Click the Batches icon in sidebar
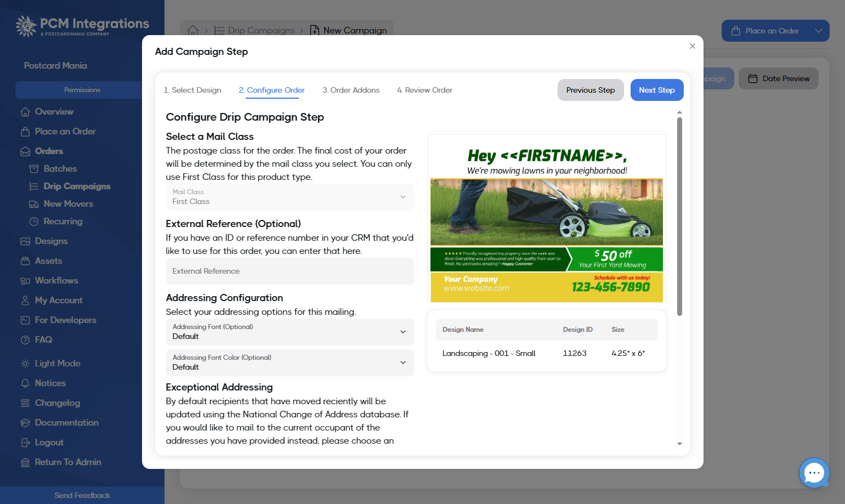The image size is (845, 504). pos(34,169)
